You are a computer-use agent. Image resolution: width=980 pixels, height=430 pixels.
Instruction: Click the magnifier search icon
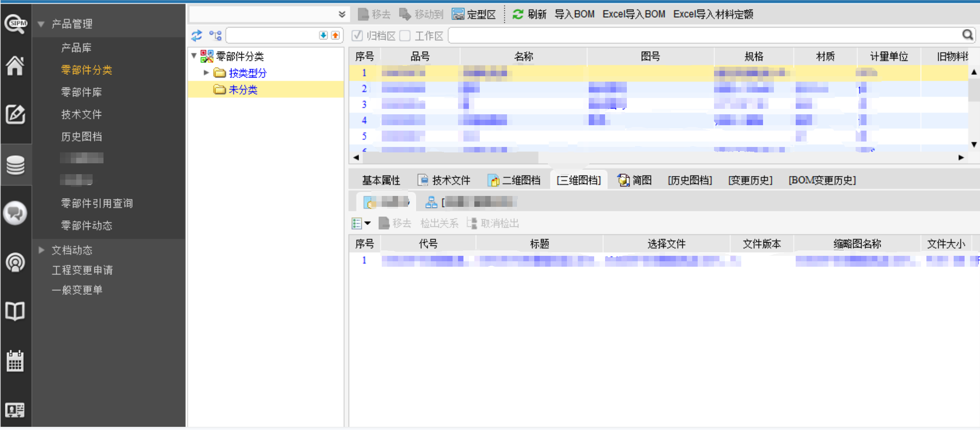click(x=968, y=35)
